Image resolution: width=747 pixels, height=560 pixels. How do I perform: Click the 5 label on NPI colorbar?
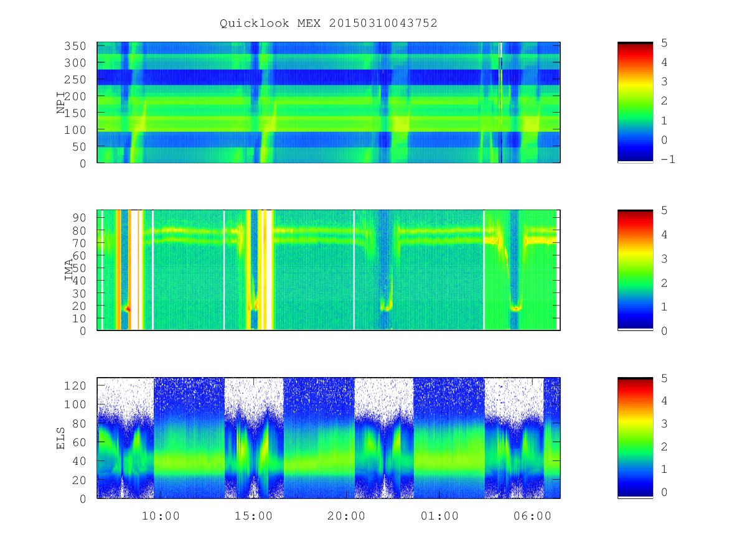click(665, 43)
